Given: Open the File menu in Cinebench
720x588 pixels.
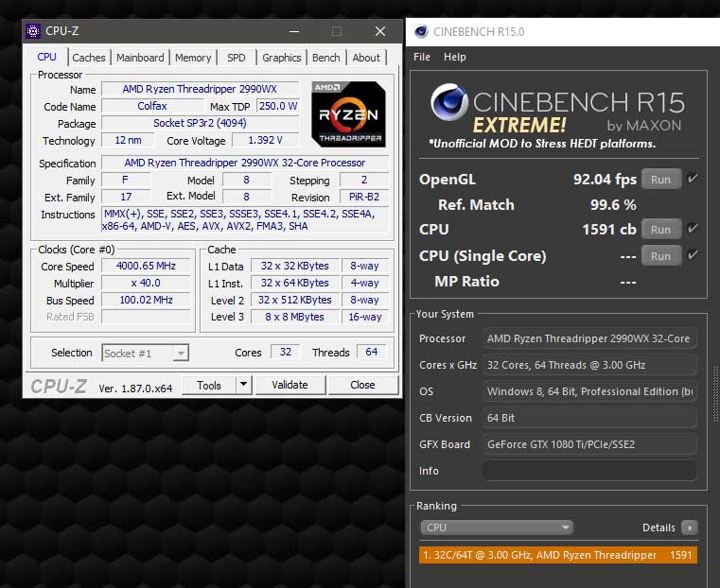Looking at the screenshot, I should [422, 57].
